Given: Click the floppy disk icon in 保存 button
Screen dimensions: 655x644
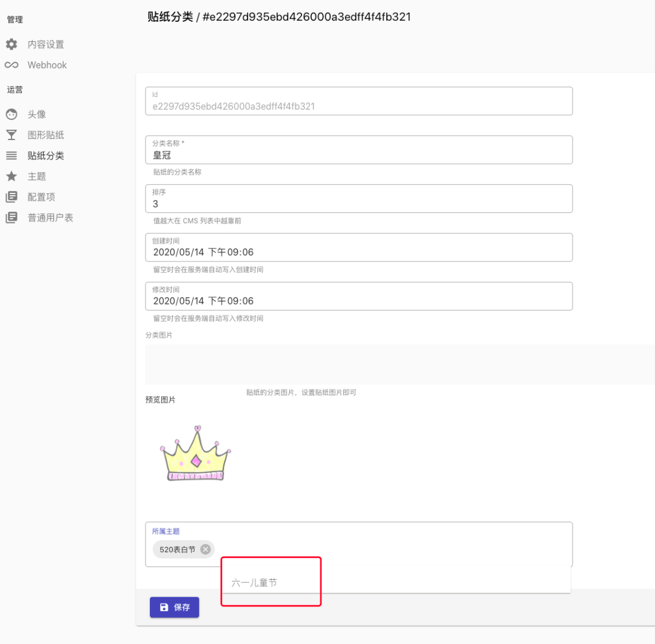Looking at the screenshot, I should [164, 607].
